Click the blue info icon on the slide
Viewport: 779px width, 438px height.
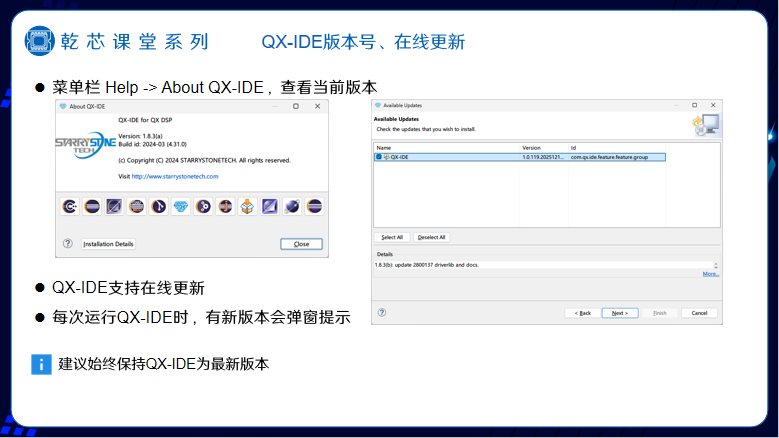(41, 365)
